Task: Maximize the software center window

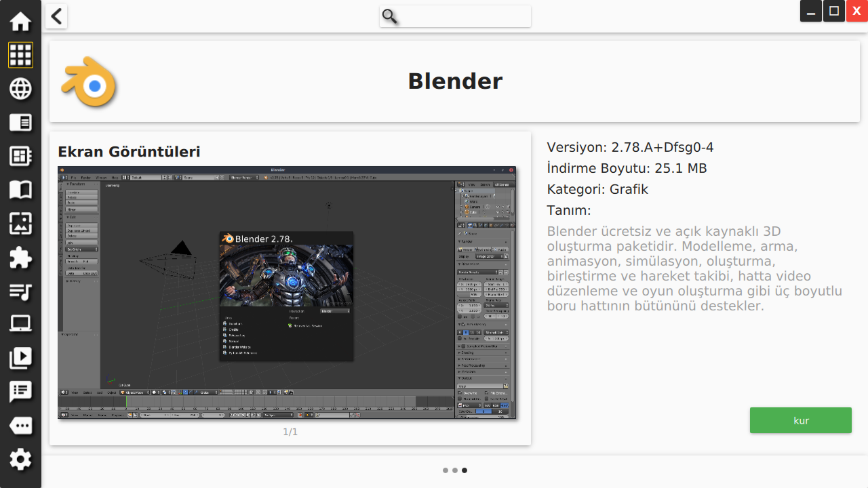Action: [834, 11]
